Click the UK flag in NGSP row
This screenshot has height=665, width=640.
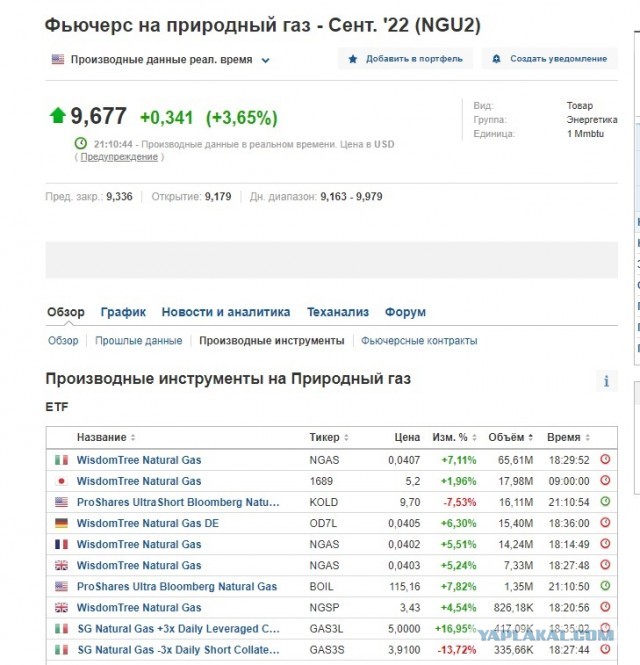(61, 608)
